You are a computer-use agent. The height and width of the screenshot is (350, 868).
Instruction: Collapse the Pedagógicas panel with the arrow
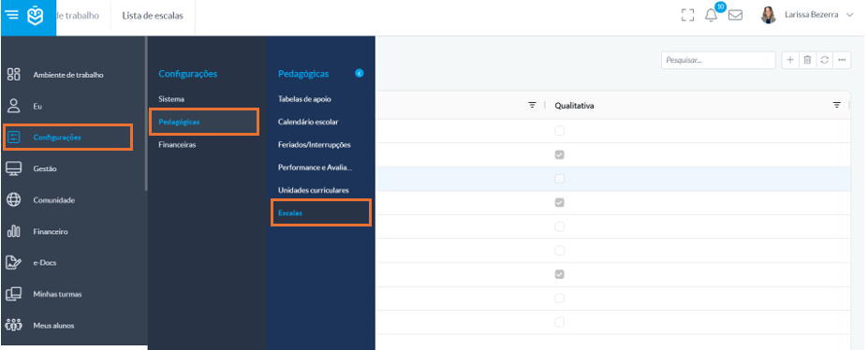coord(360,74)
